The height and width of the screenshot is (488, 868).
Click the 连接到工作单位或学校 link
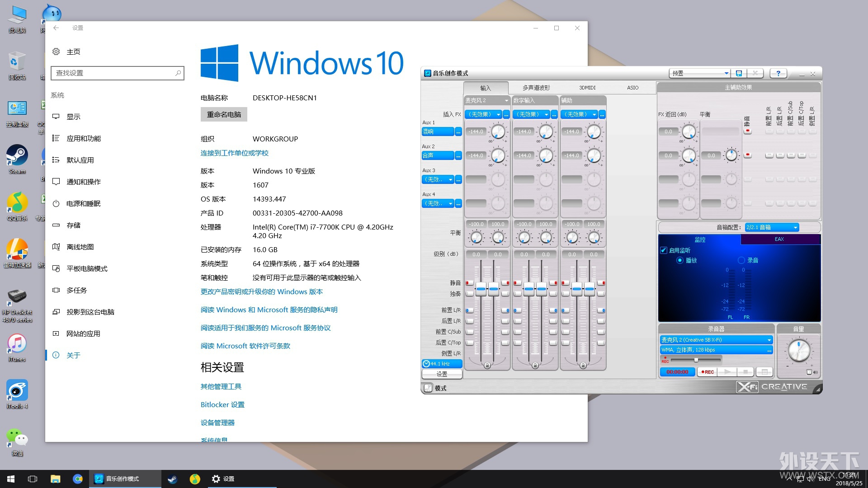235,153
